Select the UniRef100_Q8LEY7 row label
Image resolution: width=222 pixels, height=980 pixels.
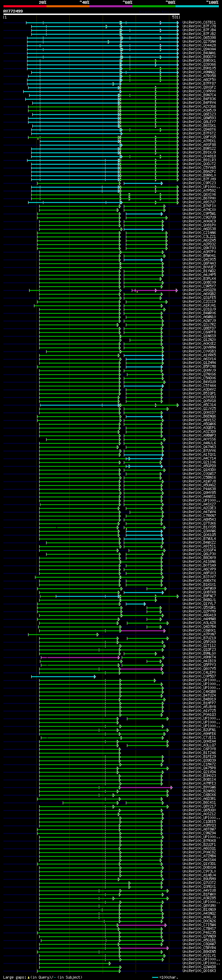click(199, 122)
